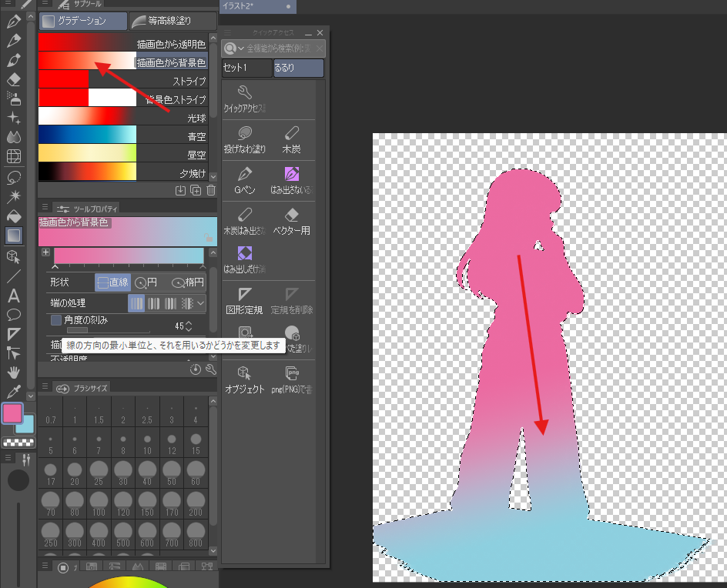Select the 直線 gradient shape
Image resolution: width=727 pixels, height=588 pixels.
pyautogui.click(x=113, y=282)
